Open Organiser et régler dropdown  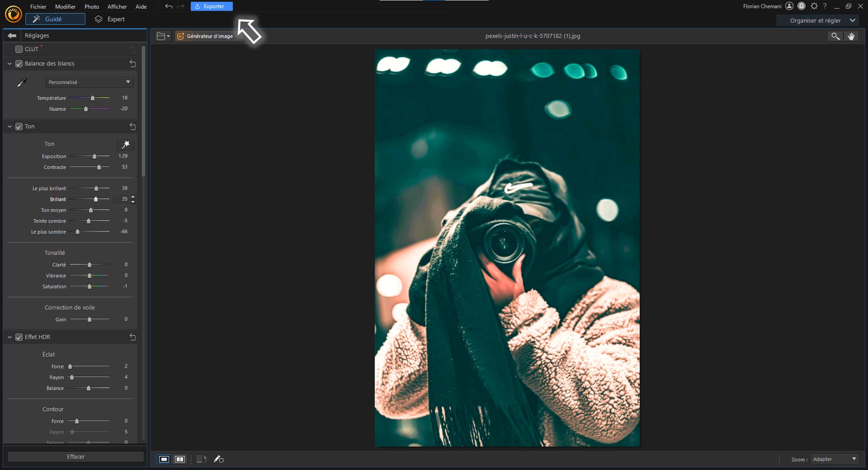point(818,20)
